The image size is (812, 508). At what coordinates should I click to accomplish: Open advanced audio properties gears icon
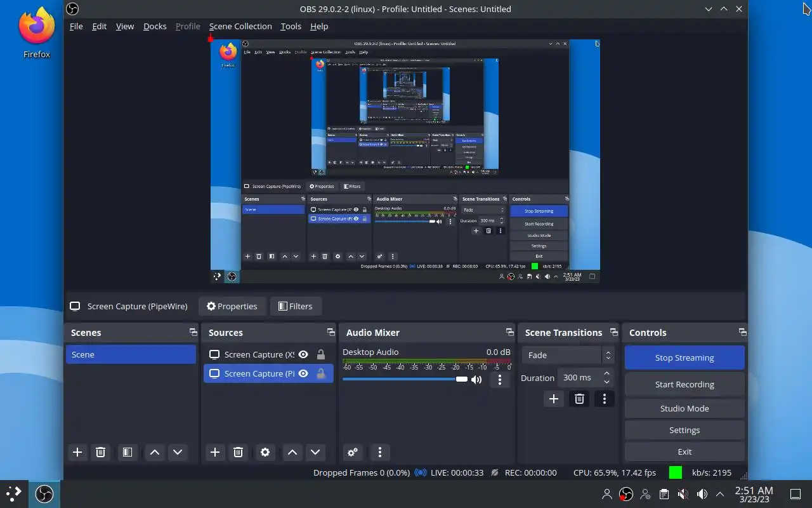[x=353, y=452]
